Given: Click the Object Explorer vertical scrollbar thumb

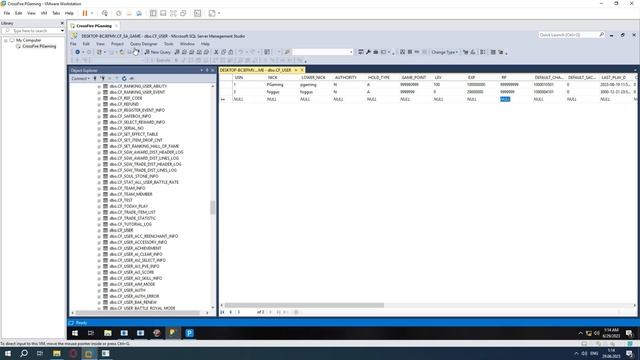Looking at the screenshot, I should click(213, 207).
